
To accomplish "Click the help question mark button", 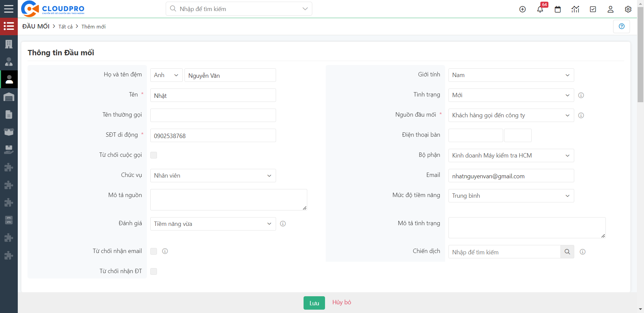I will coord(622,26).
